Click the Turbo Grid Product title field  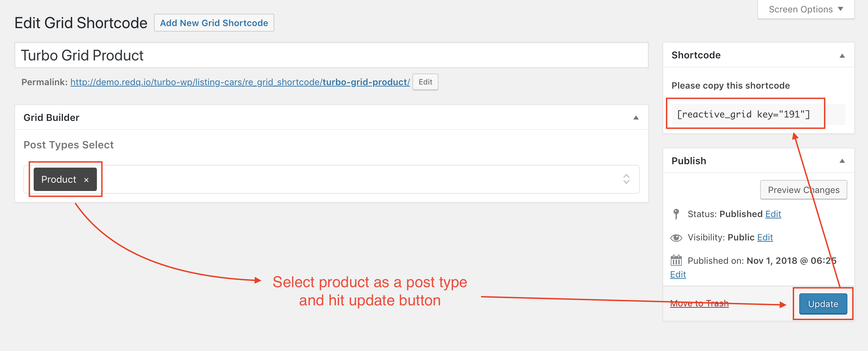(331, 55)
